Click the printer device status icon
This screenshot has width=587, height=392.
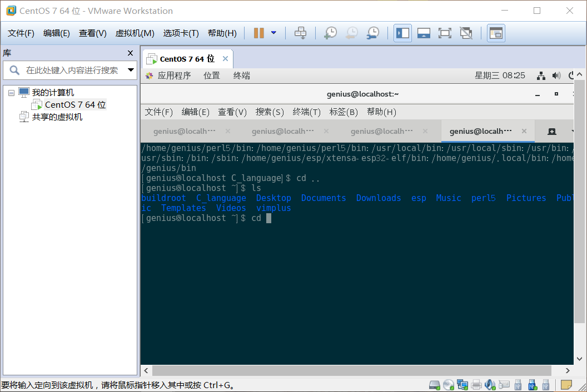[x=476, y=385]
